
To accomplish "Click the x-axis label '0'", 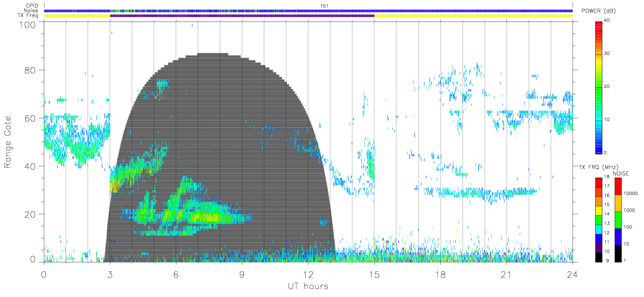I will pyautogui.click(x=44, y=274).
